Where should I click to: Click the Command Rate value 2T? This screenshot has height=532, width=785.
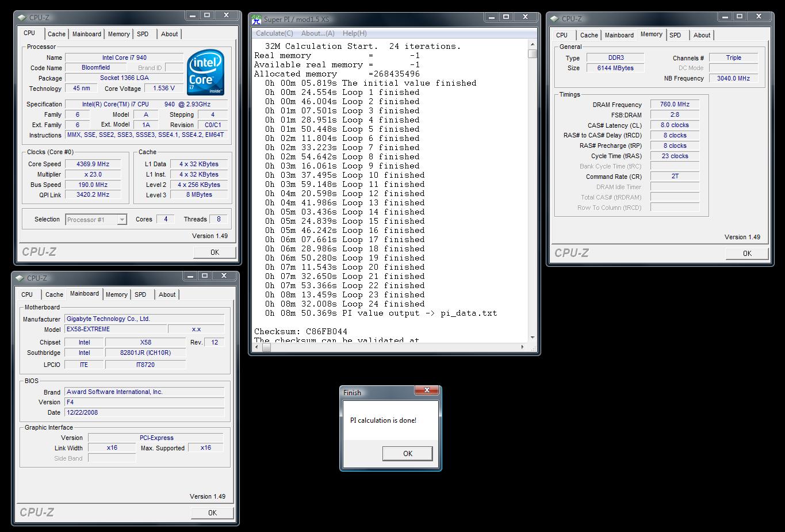click(x=675, y=177)
